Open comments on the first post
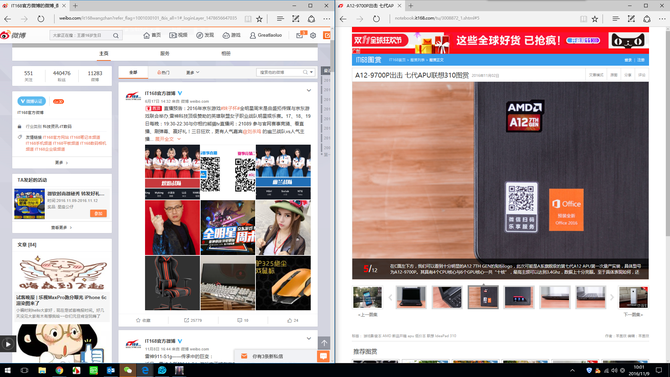Image resolution: width=670 pixels, height=377 pixels. (243, 320)
